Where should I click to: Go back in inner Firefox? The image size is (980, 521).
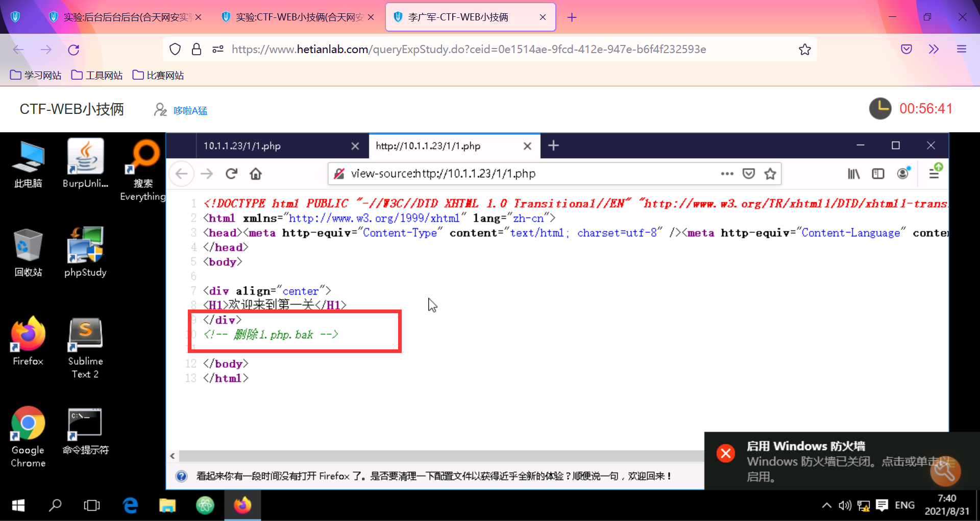click(181, 174)
